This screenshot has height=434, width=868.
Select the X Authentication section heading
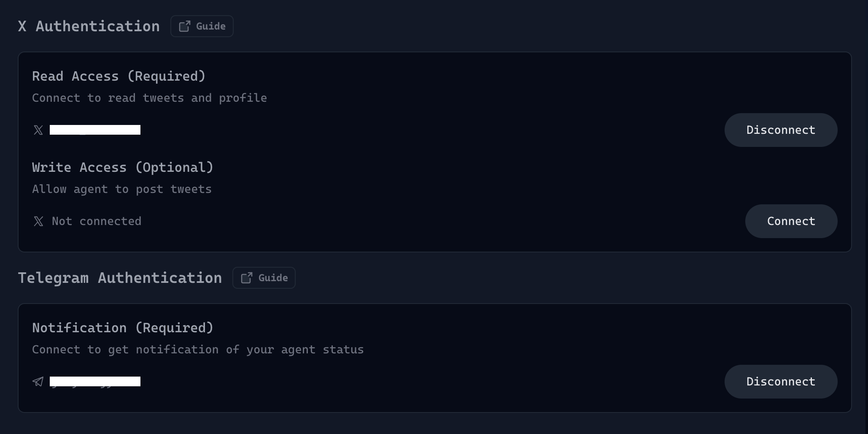[89, 26]
